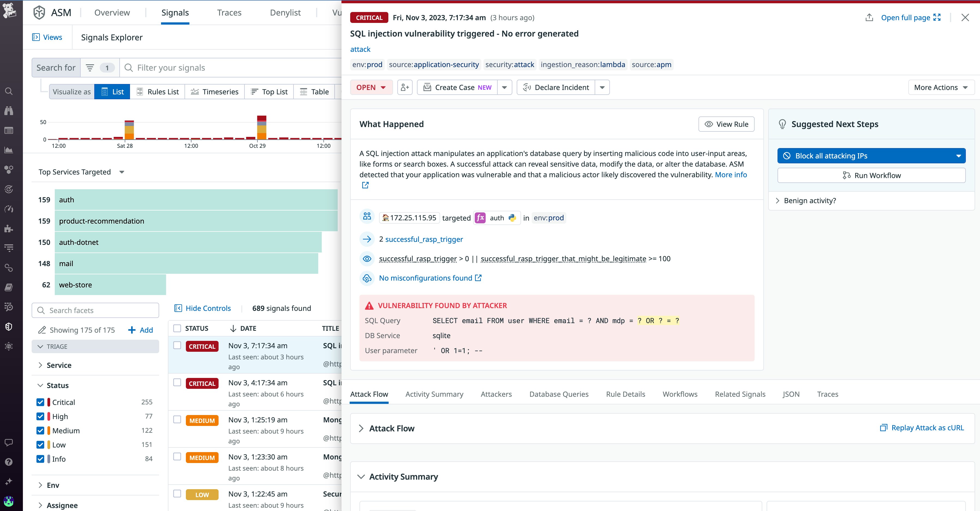Open the OPEN status dropdown
Image resolution: width=980 pixels, height=511 pixels.
tap(371, 87)
